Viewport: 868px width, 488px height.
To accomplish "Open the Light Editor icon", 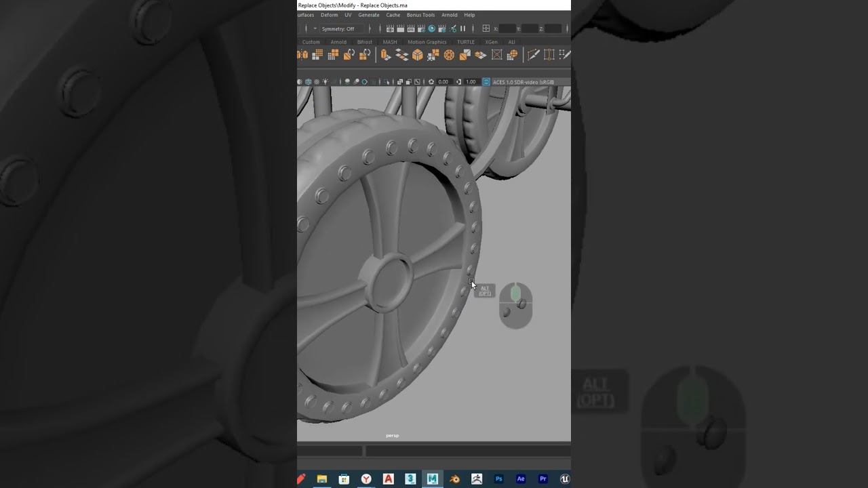I will 453,28.
